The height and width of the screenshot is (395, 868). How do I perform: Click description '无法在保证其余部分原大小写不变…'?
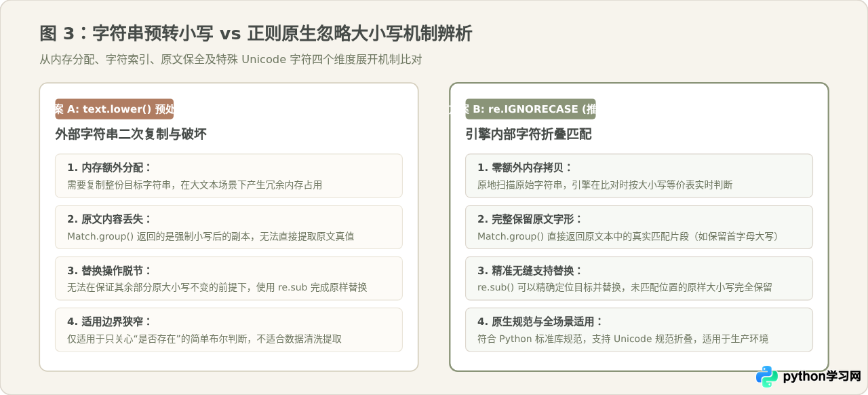(217, 287)
